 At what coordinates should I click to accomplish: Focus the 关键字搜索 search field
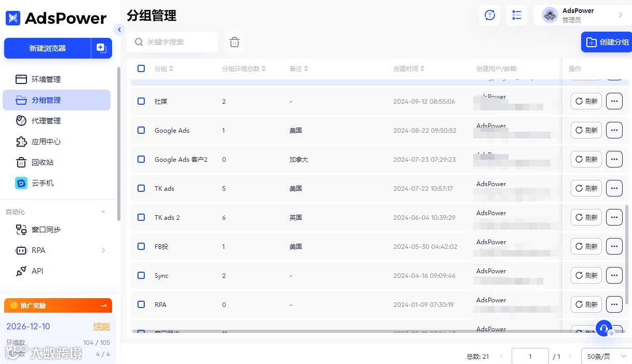(x=172, y=42)
